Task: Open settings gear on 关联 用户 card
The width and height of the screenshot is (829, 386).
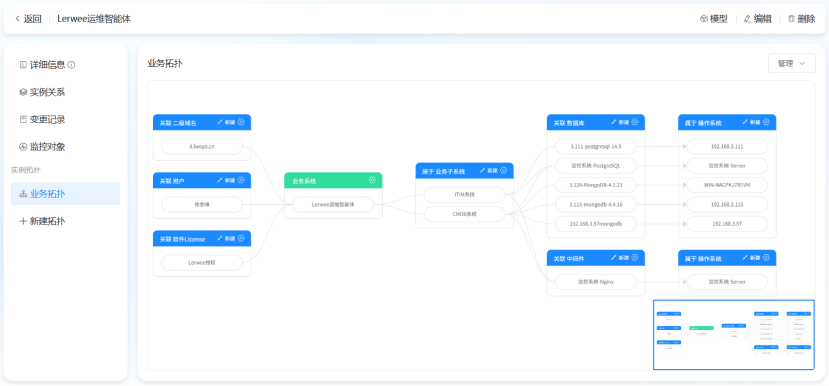Action: click(241, 180)
